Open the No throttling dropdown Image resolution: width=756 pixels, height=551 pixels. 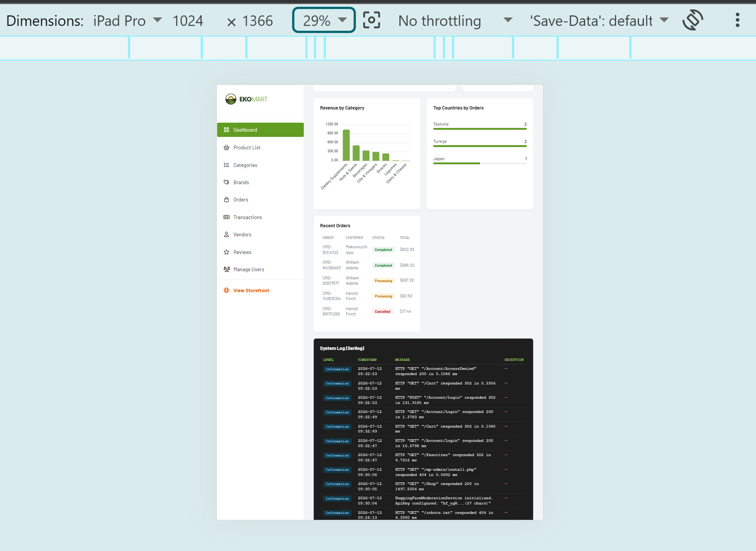click(x=455, y=21)
